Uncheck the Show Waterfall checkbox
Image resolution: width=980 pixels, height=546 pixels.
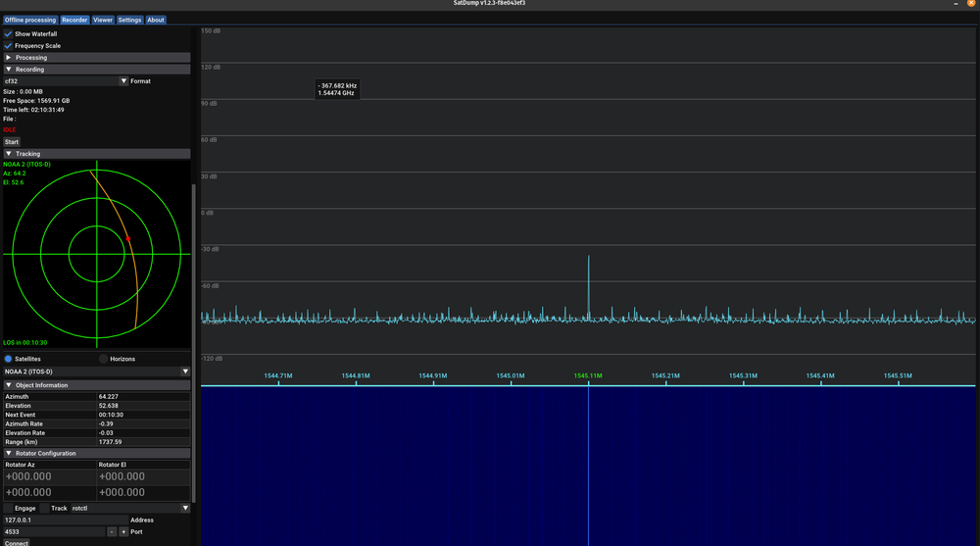click(x=9, y=33)
